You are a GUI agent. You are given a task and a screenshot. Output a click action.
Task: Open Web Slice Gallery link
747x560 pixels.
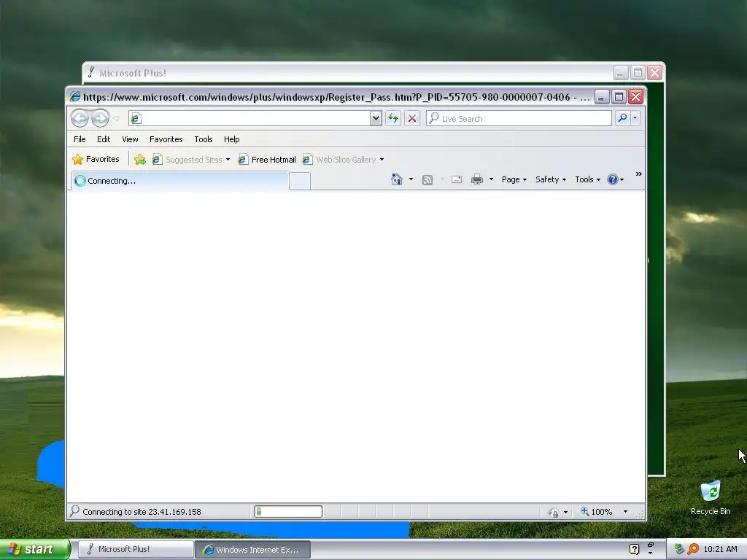[x=339, y=160]
